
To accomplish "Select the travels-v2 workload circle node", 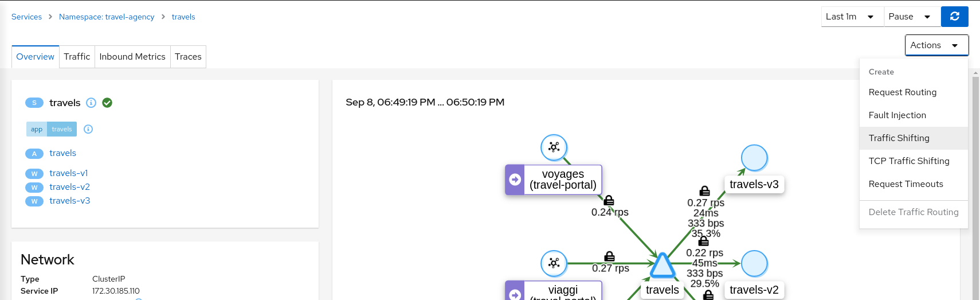I will (x=754, y=264).
